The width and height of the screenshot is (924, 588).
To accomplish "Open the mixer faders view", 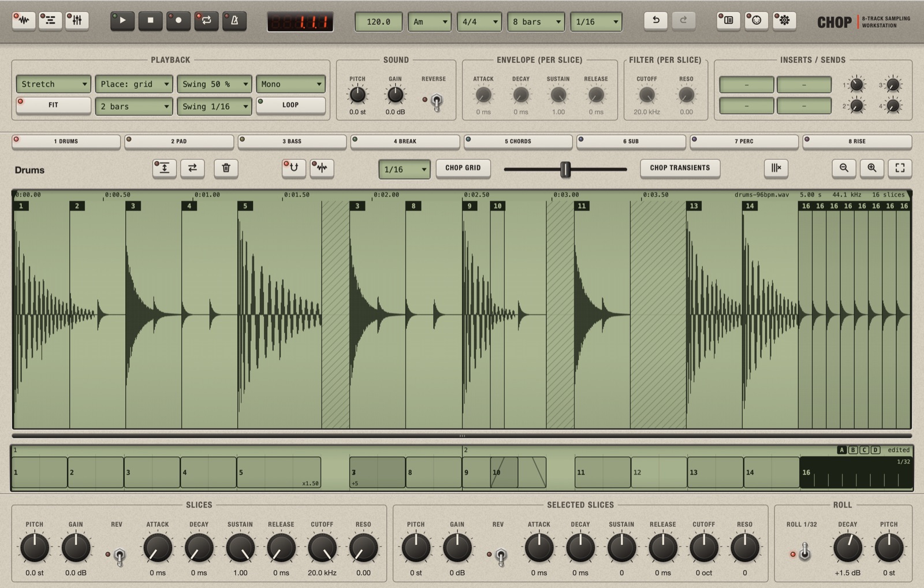I will [x=77, y=21].
